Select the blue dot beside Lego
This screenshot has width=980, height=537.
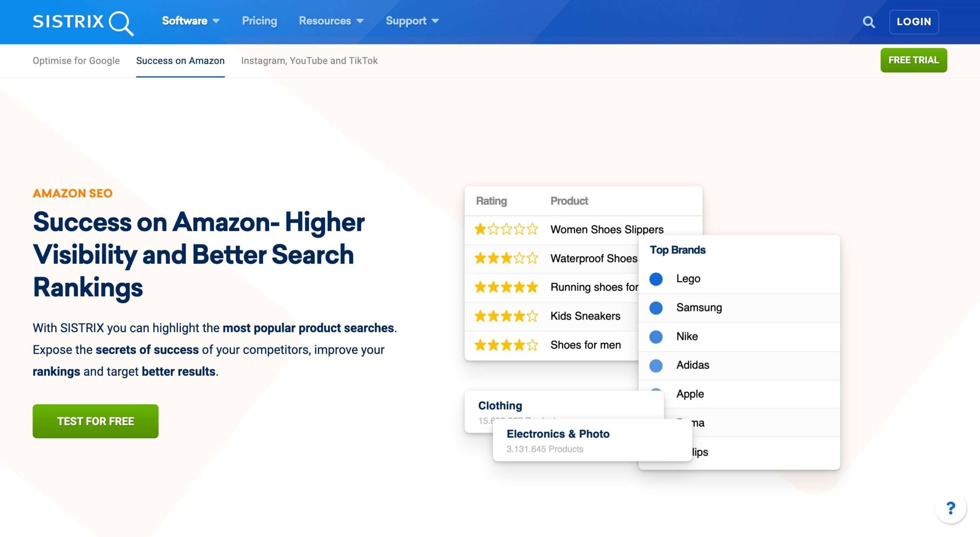click(x=655, y=279)
